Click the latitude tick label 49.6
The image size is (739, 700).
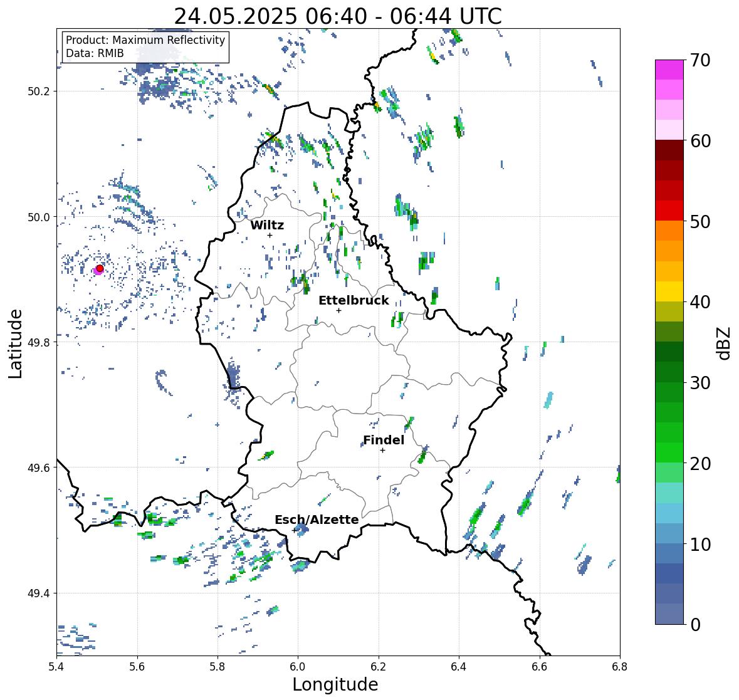point(39,468)
